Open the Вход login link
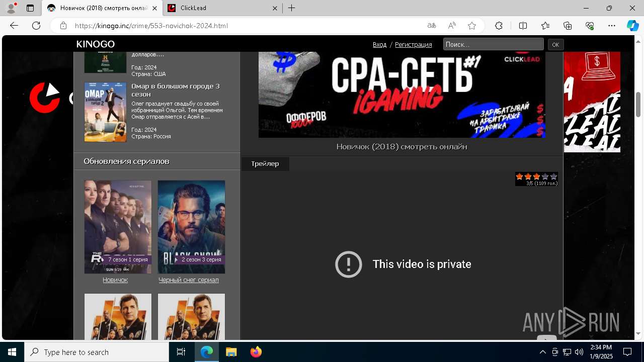 click(x=379, y=45)
